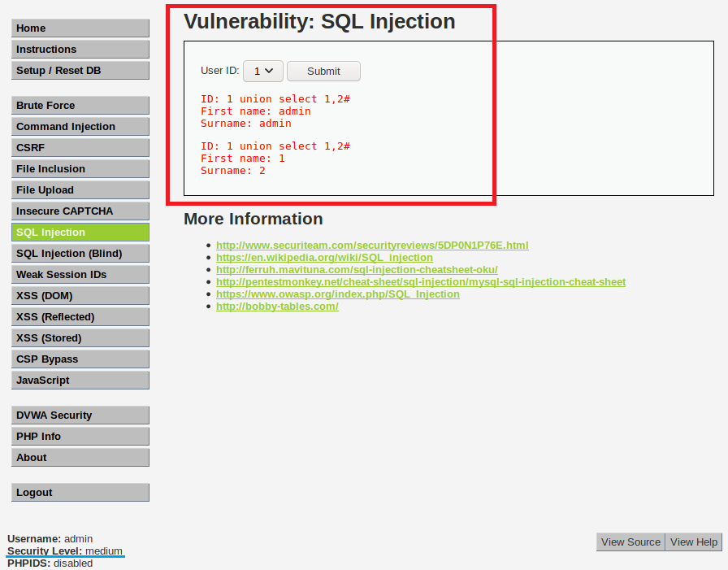The width and height of the screenshot is (728, 570).
Task: Navigate to Command Injection
Action: pyautogui.click(x=80, y=127)
